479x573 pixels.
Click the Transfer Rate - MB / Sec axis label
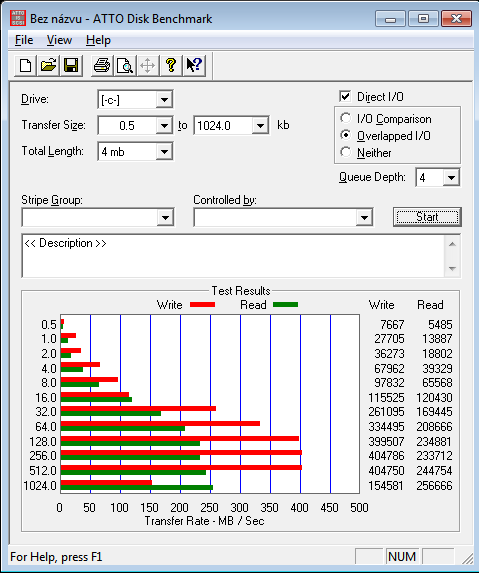pyautogui.click(x=204, y=521)
